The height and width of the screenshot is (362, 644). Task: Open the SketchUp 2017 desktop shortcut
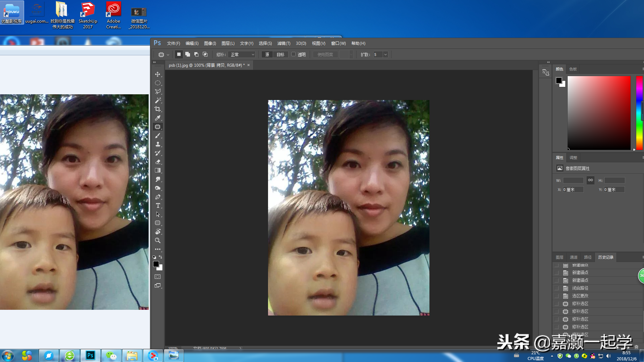[x=88, y=15]
